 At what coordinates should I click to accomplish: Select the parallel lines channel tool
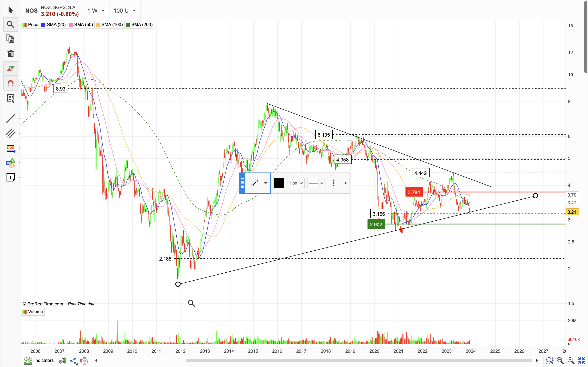pos(10,133)
